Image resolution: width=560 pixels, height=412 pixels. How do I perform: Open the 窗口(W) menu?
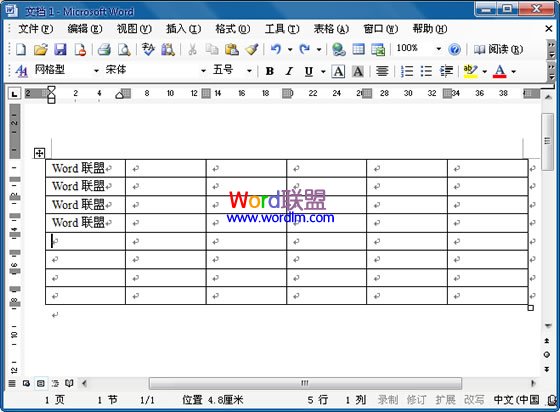[380, 29]
